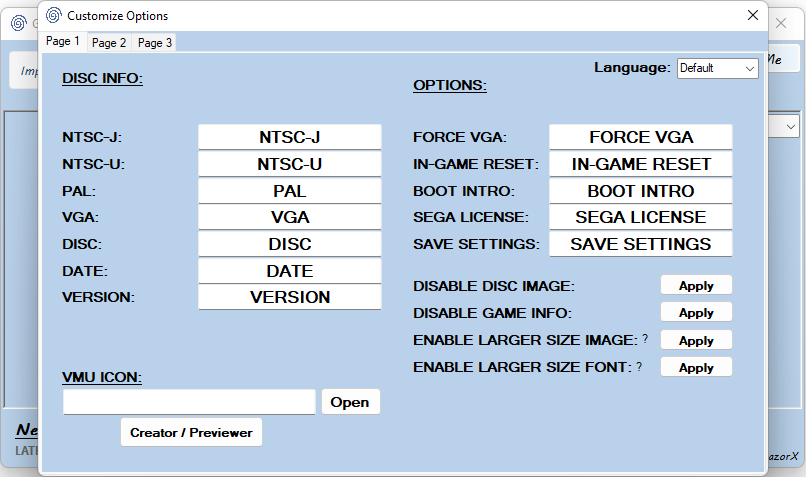The height and width of the screenshot is (477, 806).
Task: Click the OPTIONS heading
Action: click(x=450, y=85)
